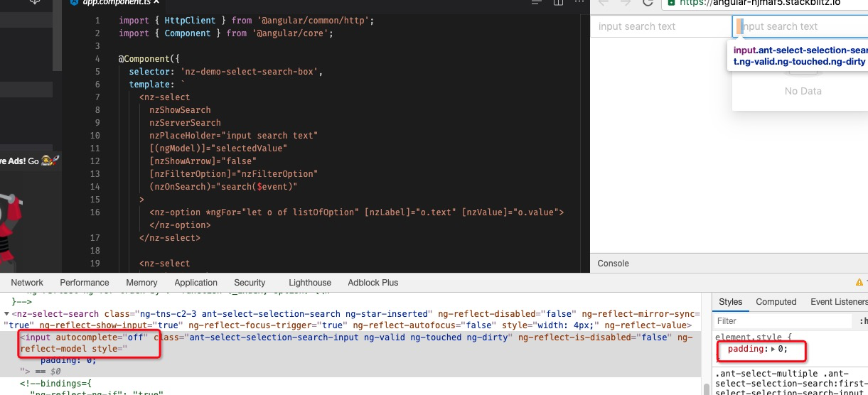Open the Security tab

[250, 283]
